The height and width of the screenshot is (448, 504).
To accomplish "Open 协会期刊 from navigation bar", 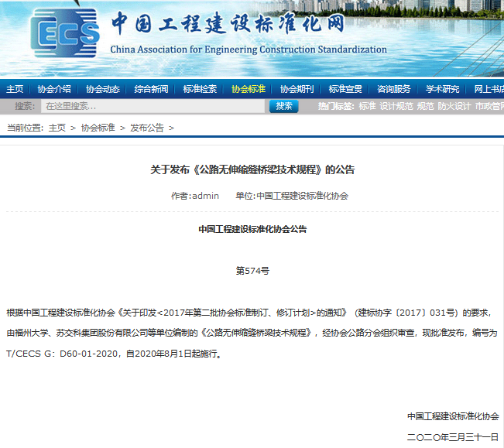I will (297, 89).
